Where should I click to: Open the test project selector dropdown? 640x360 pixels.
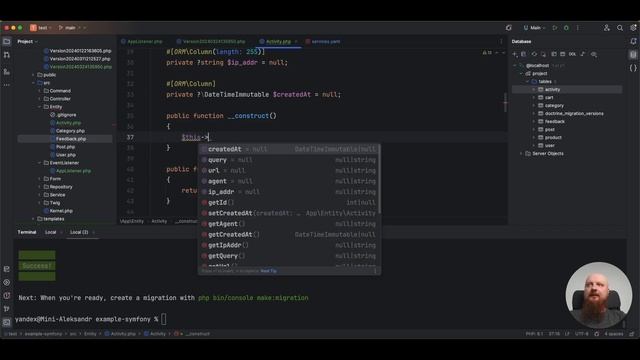tap(41, 28)
